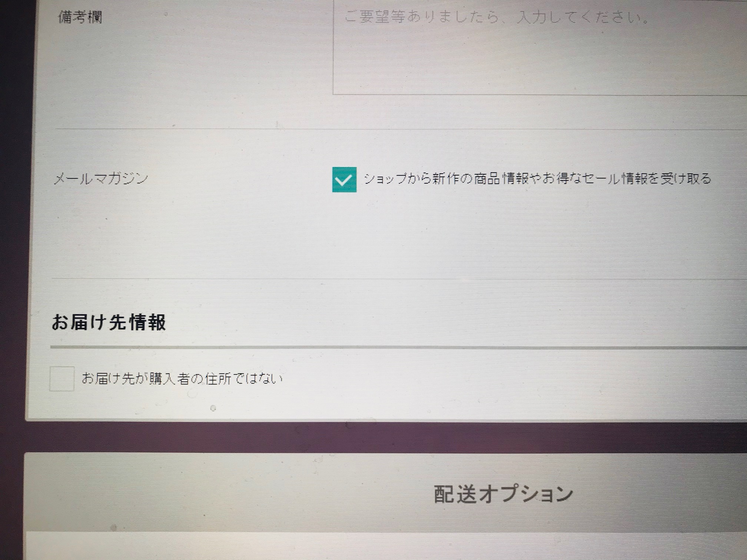Click the gray divider under お届け先情報
Image resolution: width=747 pixels, height=560 pixels.
(371, 347)
